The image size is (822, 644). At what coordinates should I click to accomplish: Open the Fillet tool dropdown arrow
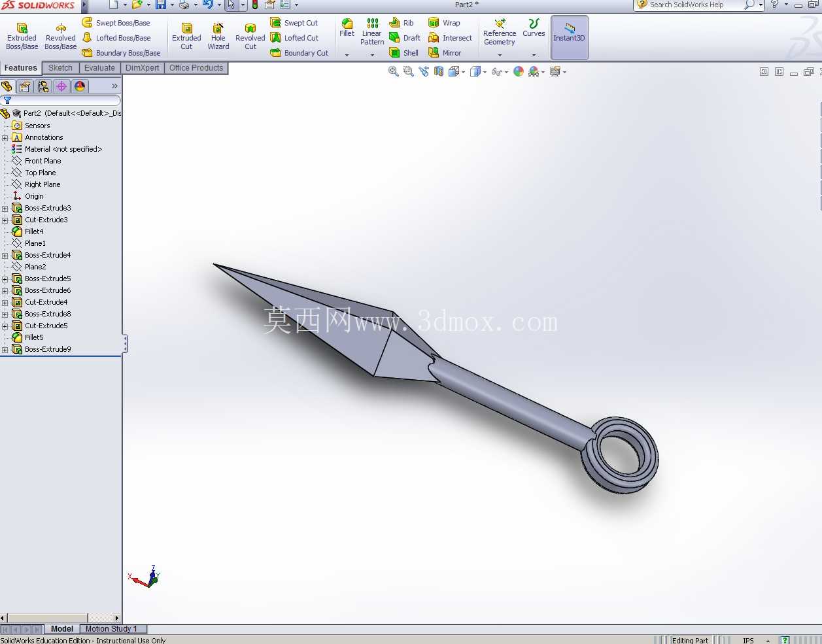[347, 55]
